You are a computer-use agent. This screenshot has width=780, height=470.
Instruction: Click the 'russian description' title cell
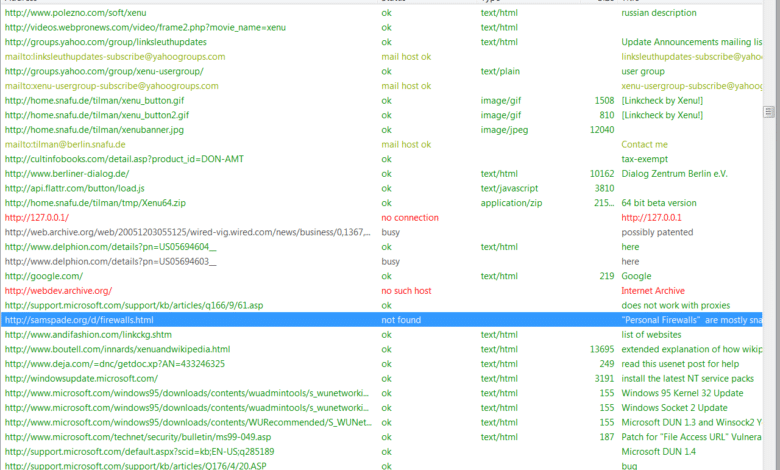[x=659, y=13]
